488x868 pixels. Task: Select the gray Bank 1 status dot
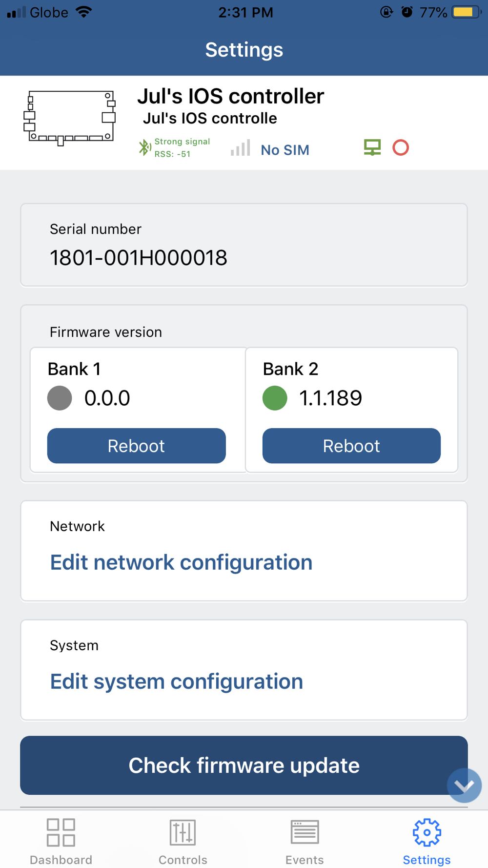tap(60, 398)
